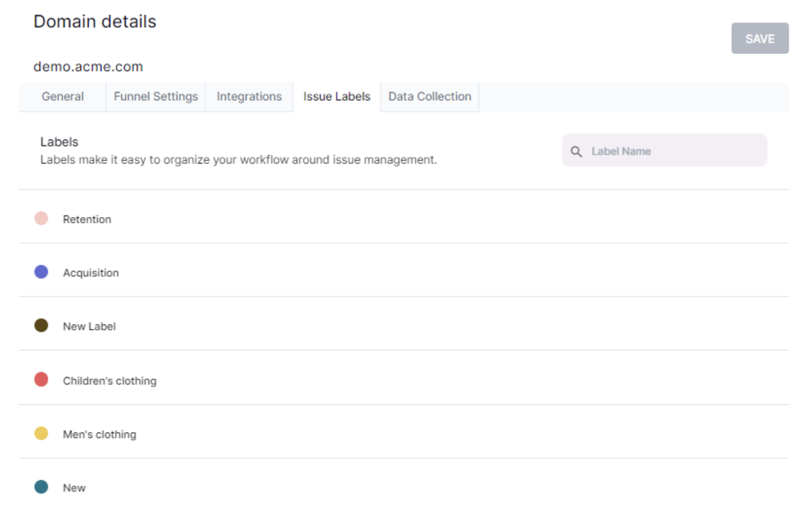Switch to the Funnel Settings tab

click(x=156, y=96)
